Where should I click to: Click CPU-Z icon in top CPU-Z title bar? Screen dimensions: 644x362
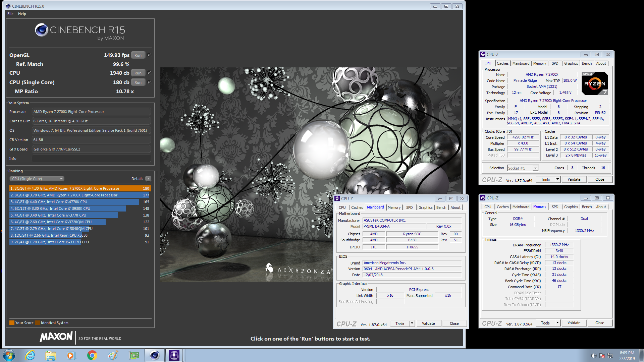(483, 54)
